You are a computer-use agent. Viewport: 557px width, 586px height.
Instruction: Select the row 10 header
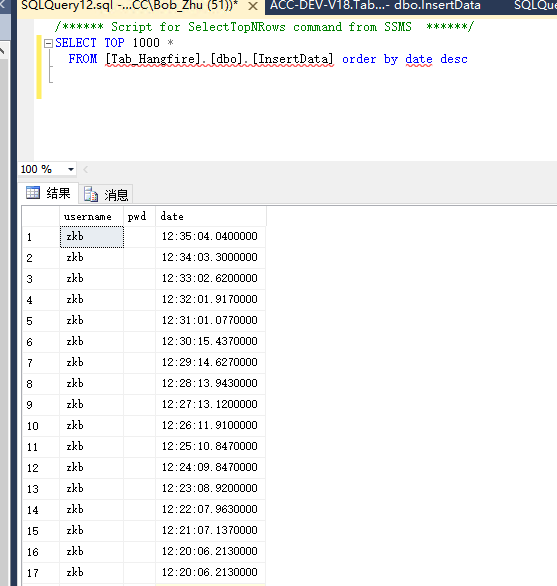tap(41, 425)
